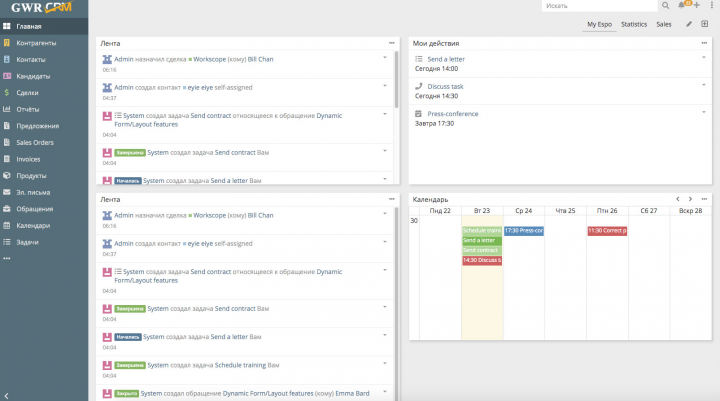Focus the Искать search field

click(599, 6)
